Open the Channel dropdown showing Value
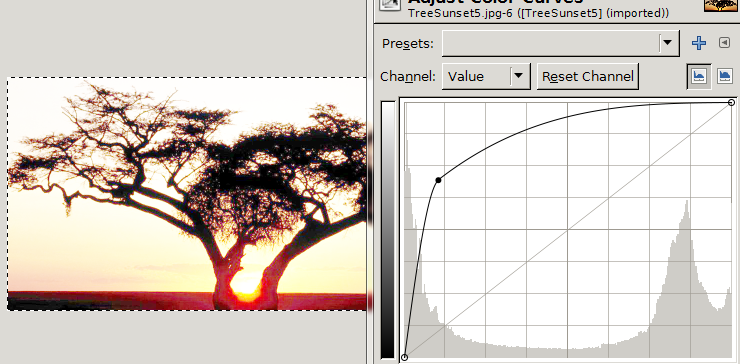Viewport: 740px width, 364px height. (486, 76)
